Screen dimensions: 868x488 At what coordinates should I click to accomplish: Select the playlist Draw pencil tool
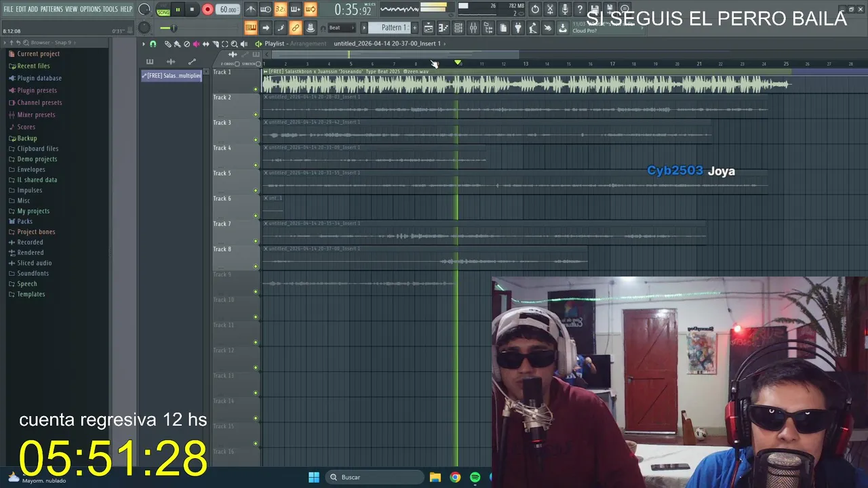pyautogui.click(x=167, y=44)
